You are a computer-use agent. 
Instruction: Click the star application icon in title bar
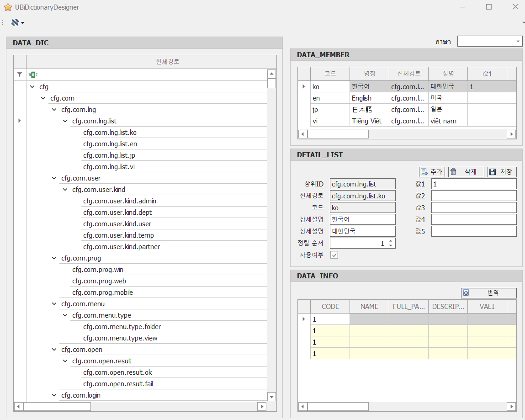click(8, 7)
